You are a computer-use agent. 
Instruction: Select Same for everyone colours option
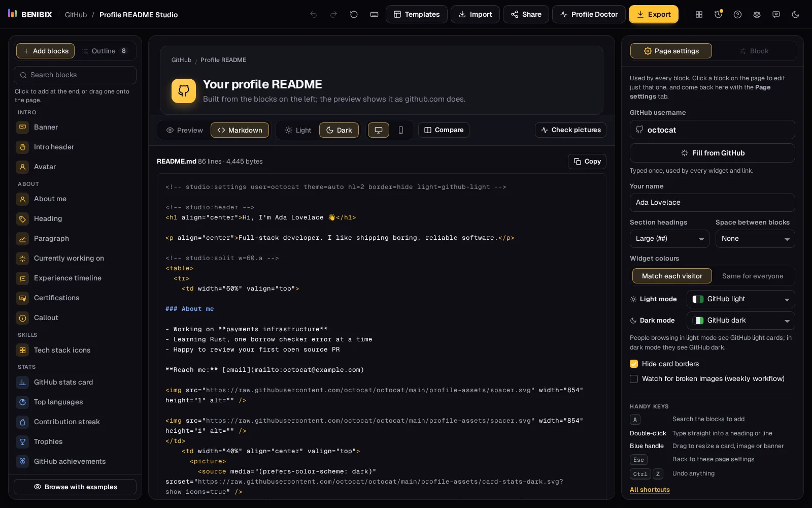click(753, 276)
